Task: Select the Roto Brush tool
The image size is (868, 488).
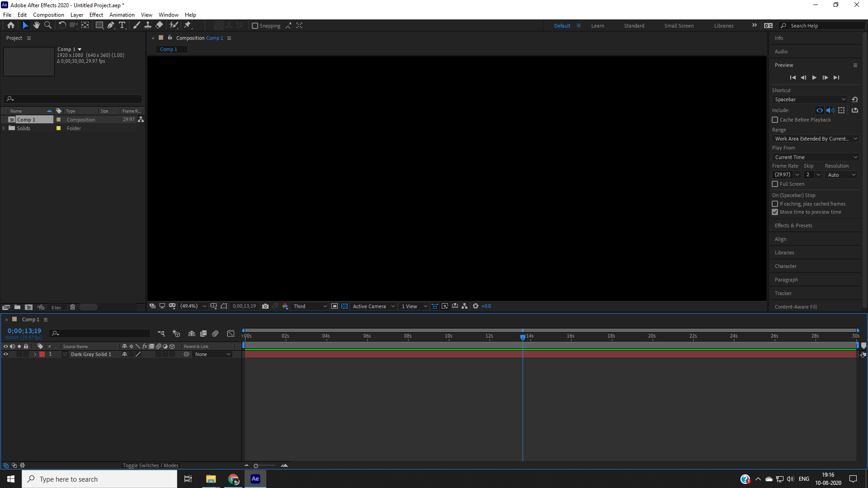Action: coord(174,25)
